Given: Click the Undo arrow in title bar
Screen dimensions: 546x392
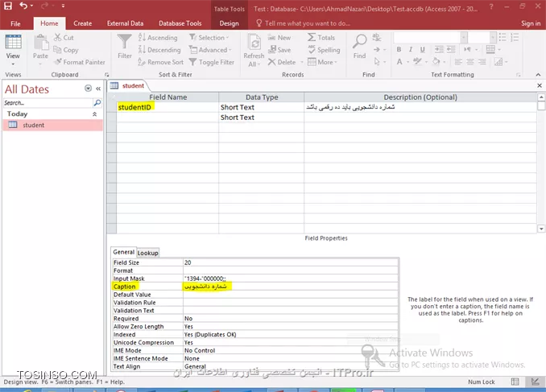Looking at the screenshot, I should [23, 6].
